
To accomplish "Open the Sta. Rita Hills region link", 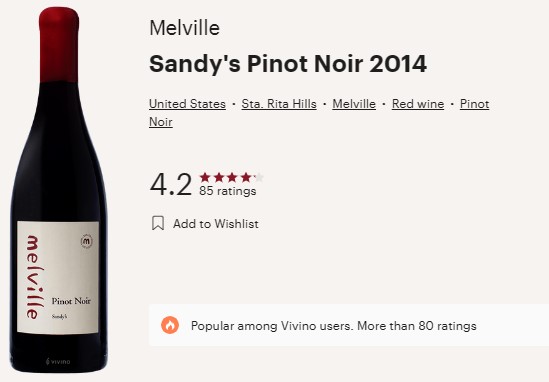I will (279, 104).
